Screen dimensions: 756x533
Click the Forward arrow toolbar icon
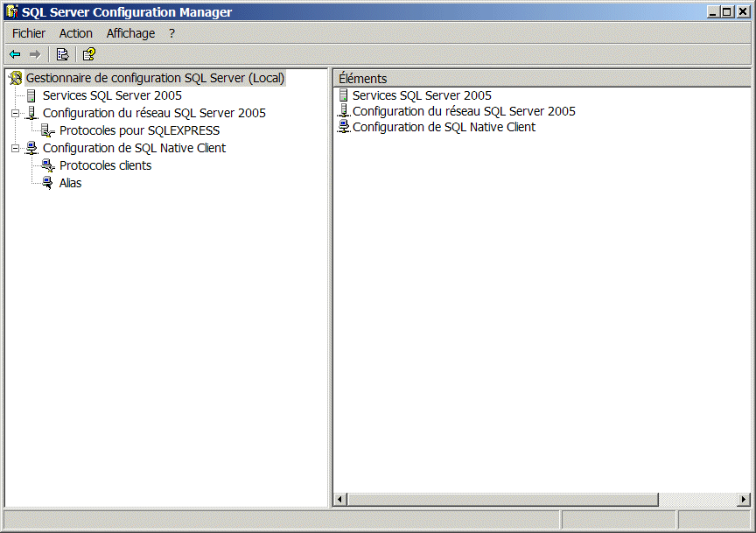tap(35, 54)
